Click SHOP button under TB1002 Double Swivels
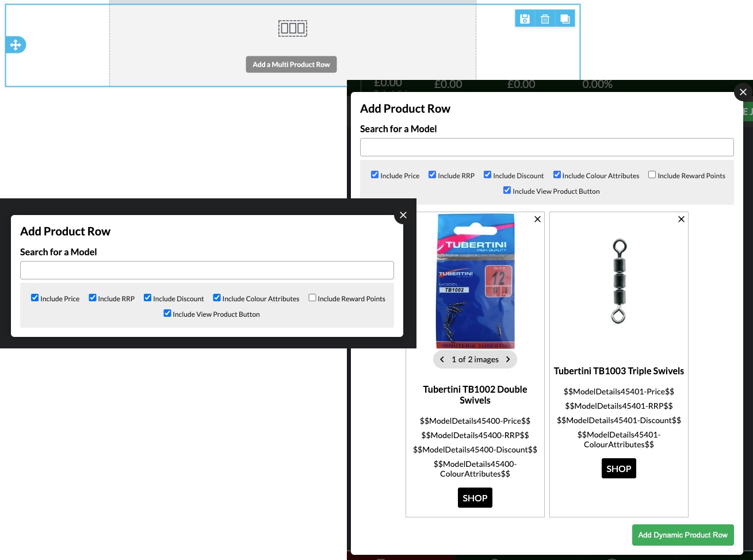Screen dimensions: 753x560 (x=475, y=498)
